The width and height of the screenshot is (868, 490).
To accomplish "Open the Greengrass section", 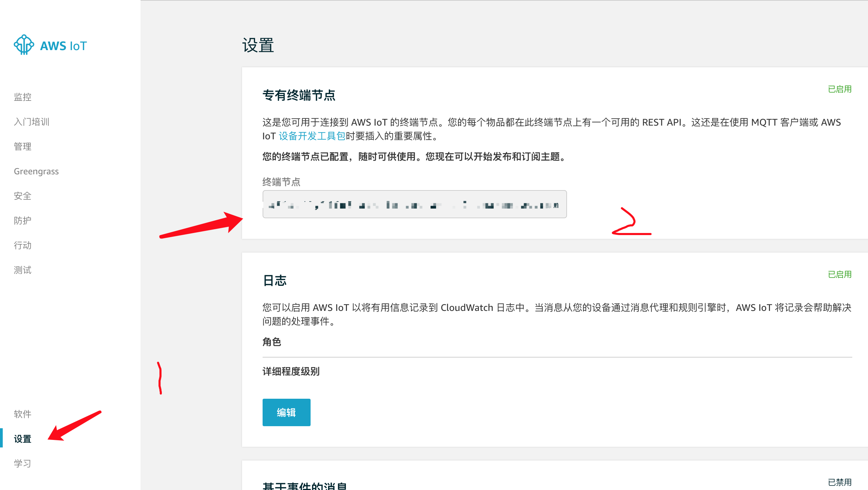I will coord(36,171).
